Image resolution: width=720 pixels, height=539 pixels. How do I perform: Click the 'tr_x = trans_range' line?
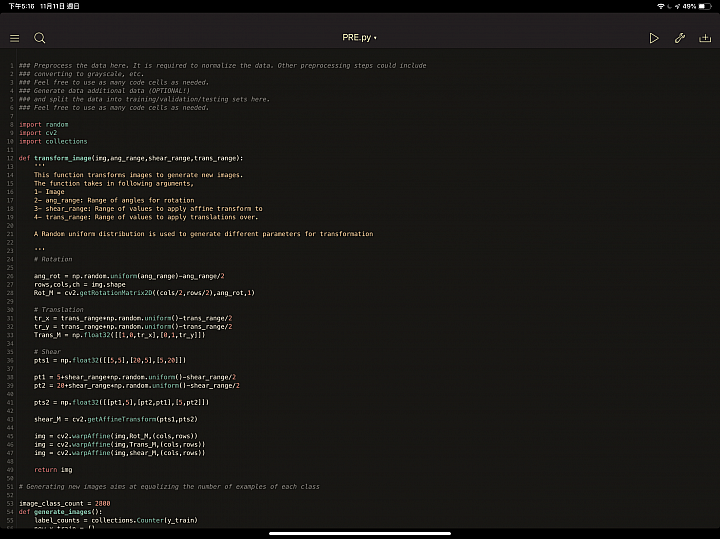133,318
